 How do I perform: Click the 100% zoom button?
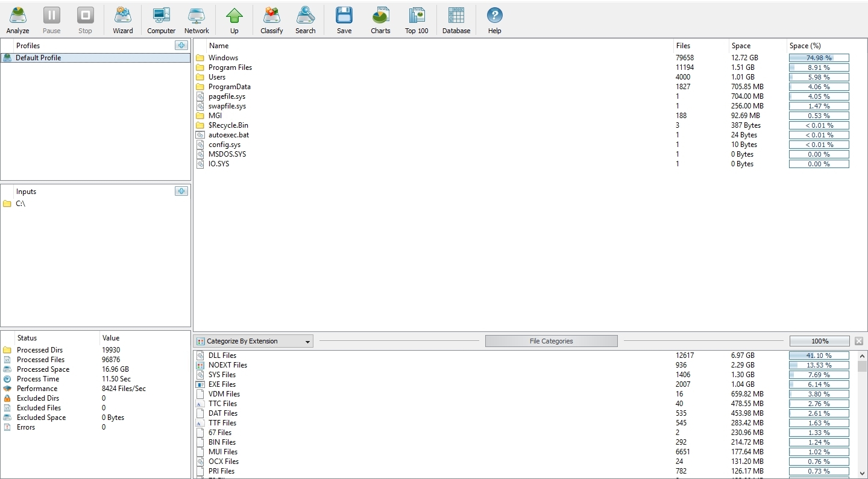pos(819,341)
